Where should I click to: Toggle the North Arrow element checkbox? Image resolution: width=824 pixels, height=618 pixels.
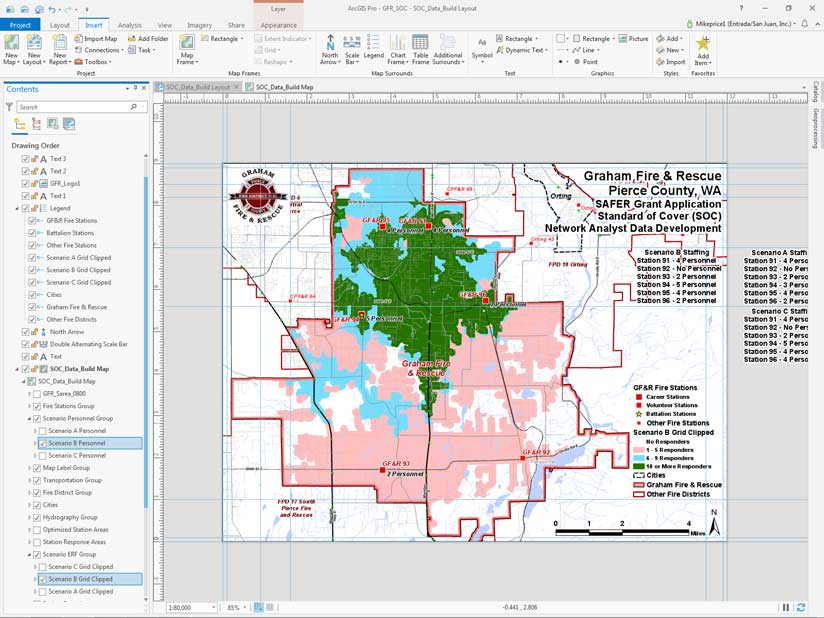[x=25, y=332]
